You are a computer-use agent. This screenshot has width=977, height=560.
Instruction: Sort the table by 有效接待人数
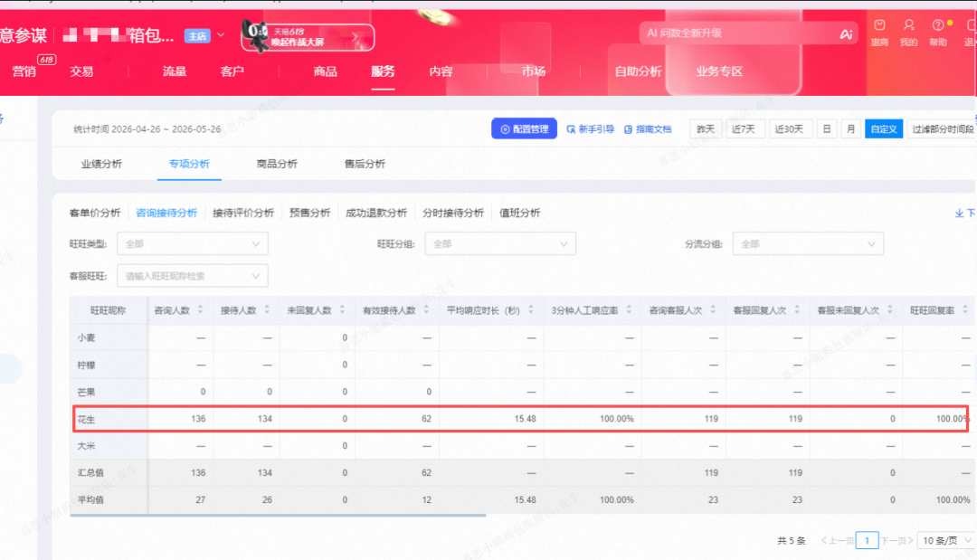(x=427, y=309)
